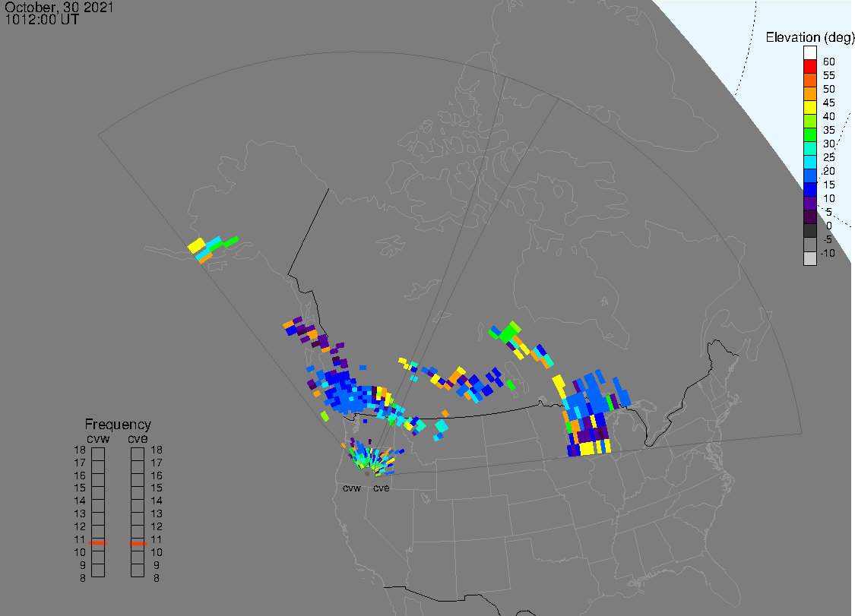Choose the orange 45–50 degree legend swatch
Viewport: 855px width, 616px height.
(x=809, y=93)
